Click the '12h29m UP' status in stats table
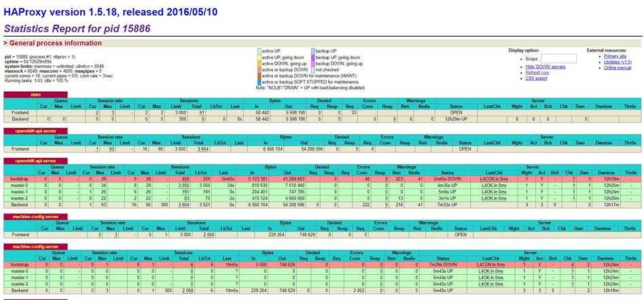 coord(456,119)
